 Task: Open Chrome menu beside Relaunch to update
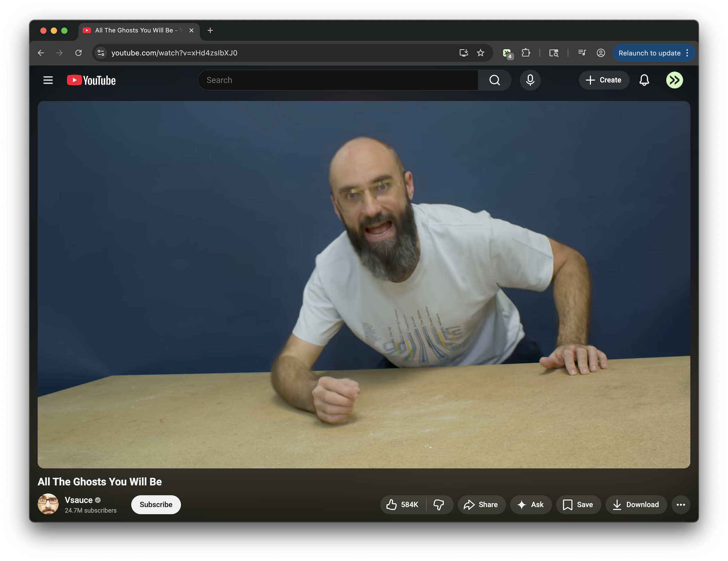tap(687, 53)
